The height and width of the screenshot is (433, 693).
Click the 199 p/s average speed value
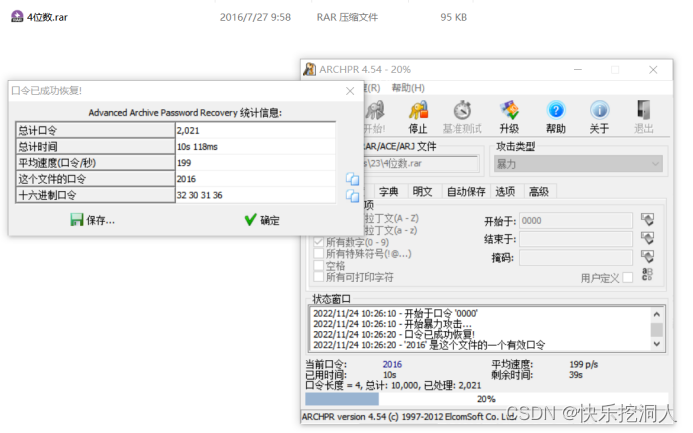pos(583,364)
